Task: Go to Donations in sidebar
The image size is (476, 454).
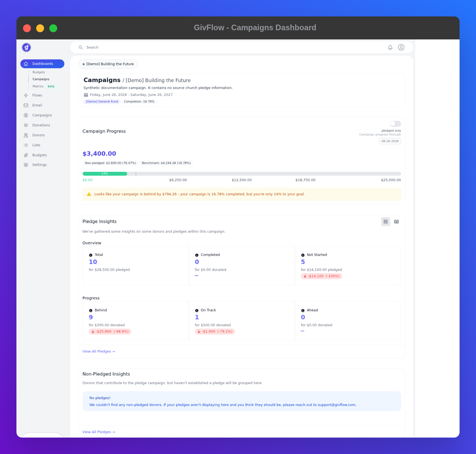Action: click(x=41, y=125)
